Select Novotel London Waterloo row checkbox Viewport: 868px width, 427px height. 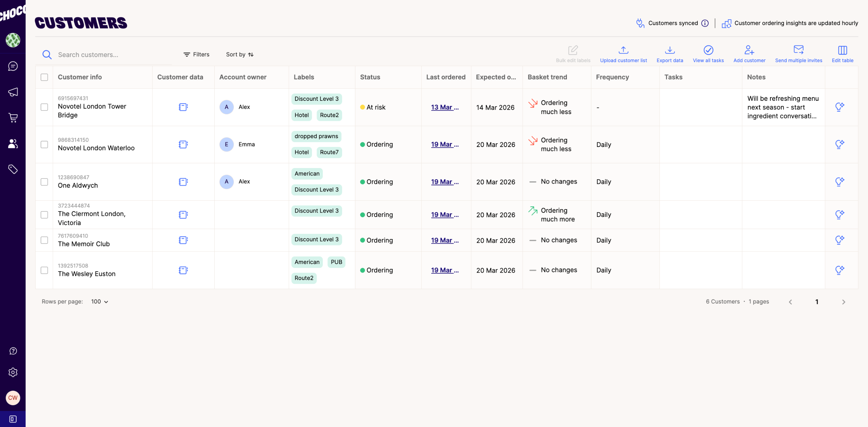click(x=44, y=145)
